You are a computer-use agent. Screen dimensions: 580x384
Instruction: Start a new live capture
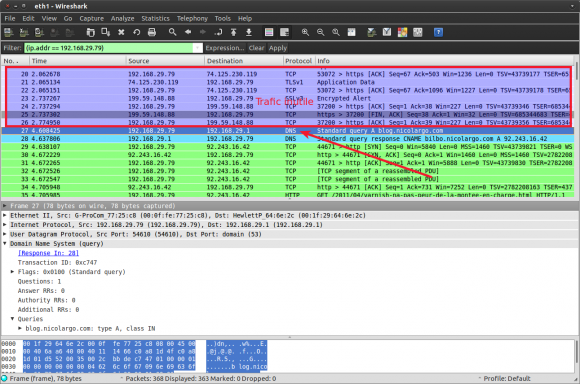point(39,33)
